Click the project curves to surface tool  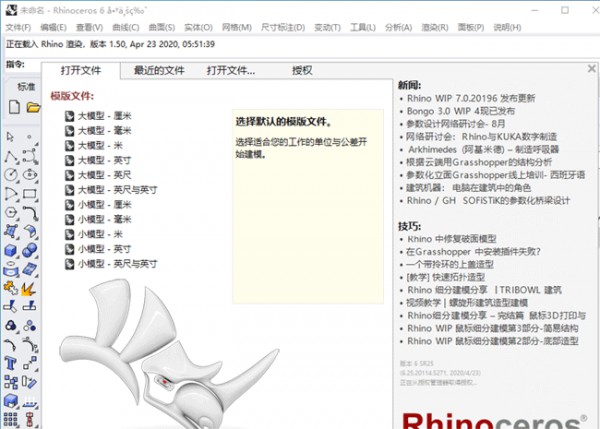click(x=11, y=269)
